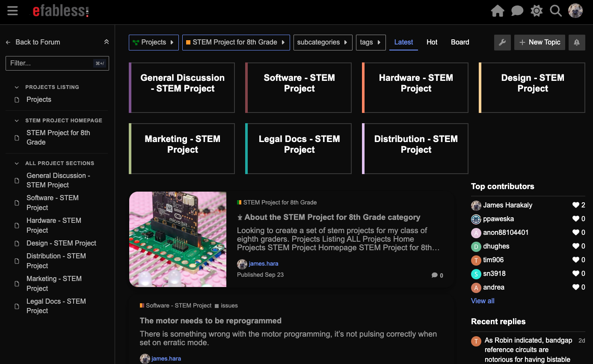Click View all contributors link
Screen dimensions: 593x364
tap(483, 301)
